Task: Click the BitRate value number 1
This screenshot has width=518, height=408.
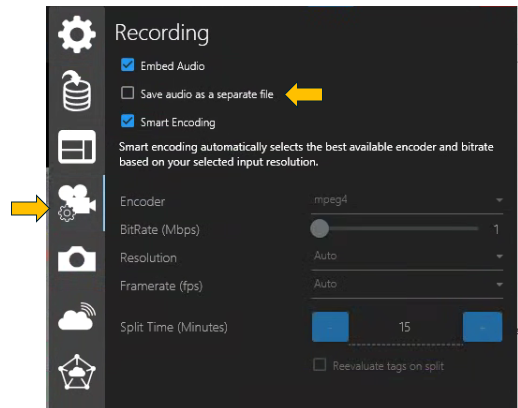Action: [x=496, y=229]
